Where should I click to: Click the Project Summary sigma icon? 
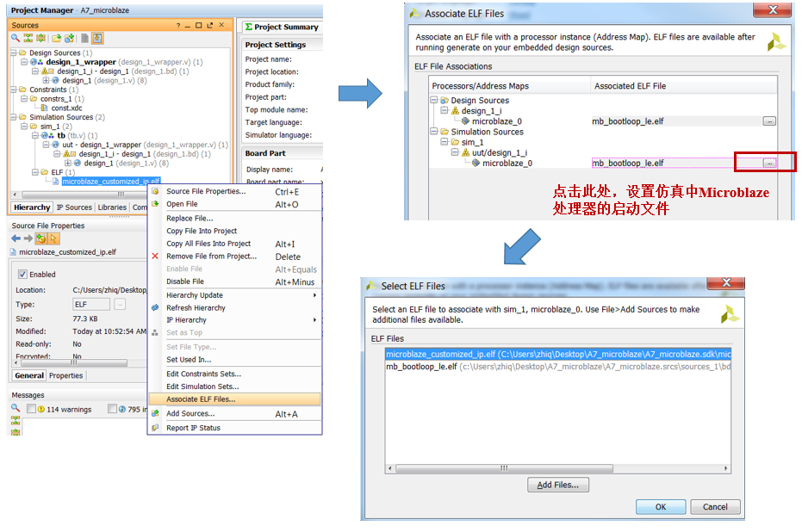point(249,27)
